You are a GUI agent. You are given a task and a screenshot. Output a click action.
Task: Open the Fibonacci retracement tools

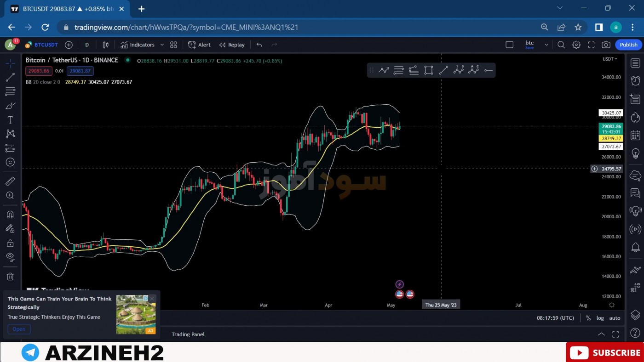[10, 91]
